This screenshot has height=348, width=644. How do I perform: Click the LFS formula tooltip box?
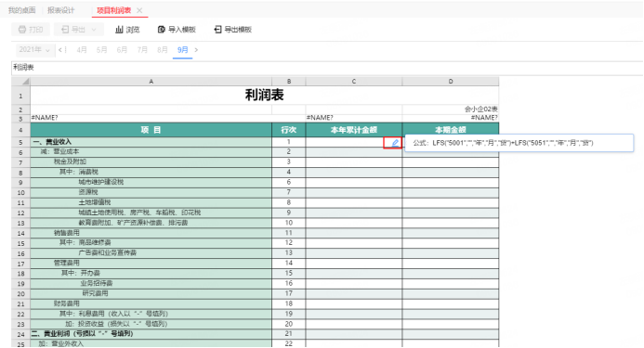(519, 143)
